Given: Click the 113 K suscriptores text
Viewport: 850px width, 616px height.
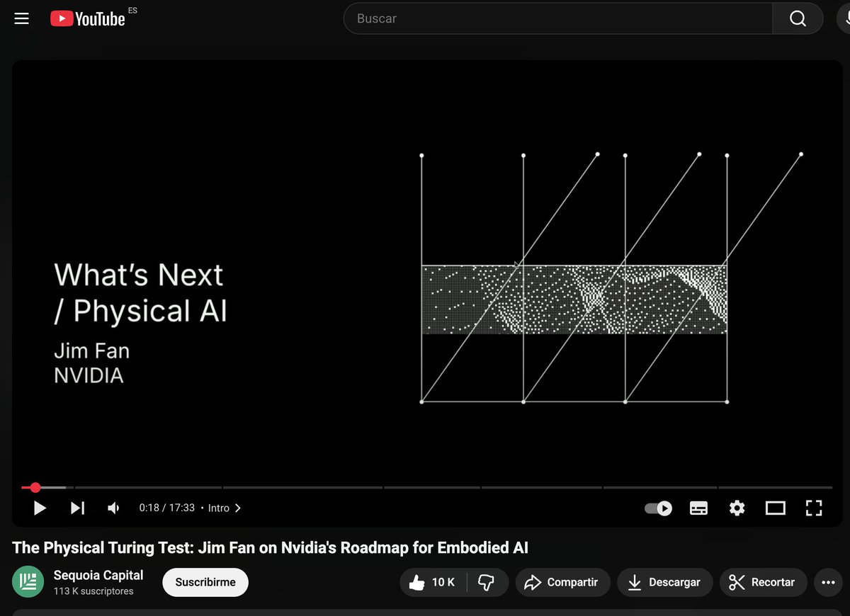Looking at the screenshot, I should [x=93, y=591].
